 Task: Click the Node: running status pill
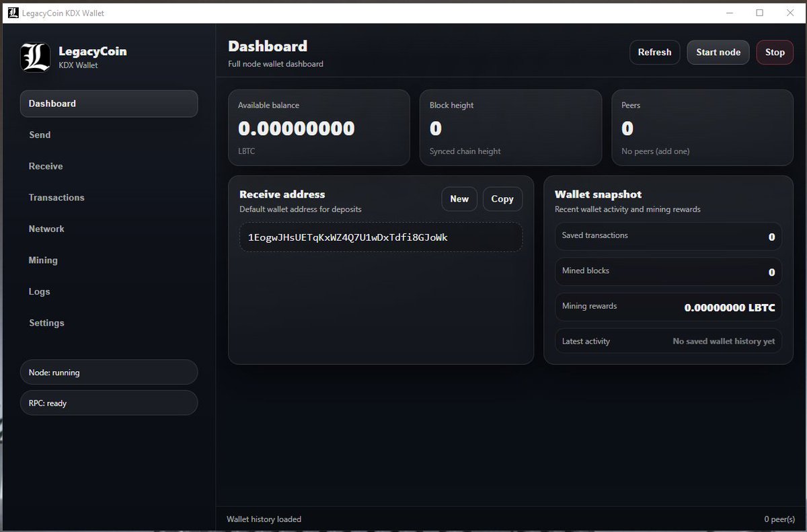pyautogui.click(x=109, y=372)
